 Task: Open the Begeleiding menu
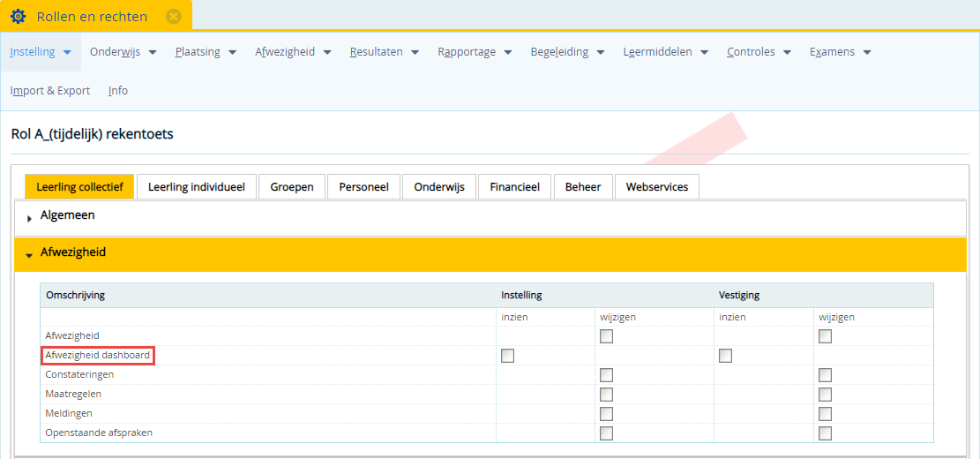[x=567, y=52]
